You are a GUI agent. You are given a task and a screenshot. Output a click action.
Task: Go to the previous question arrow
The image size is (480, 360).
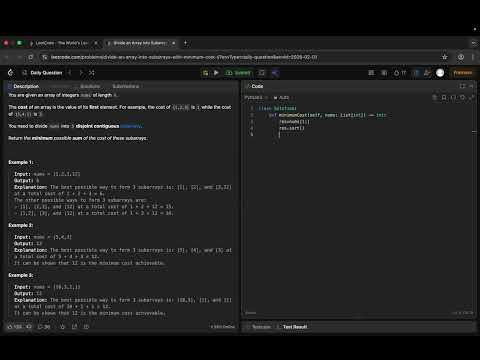(70, 73)
